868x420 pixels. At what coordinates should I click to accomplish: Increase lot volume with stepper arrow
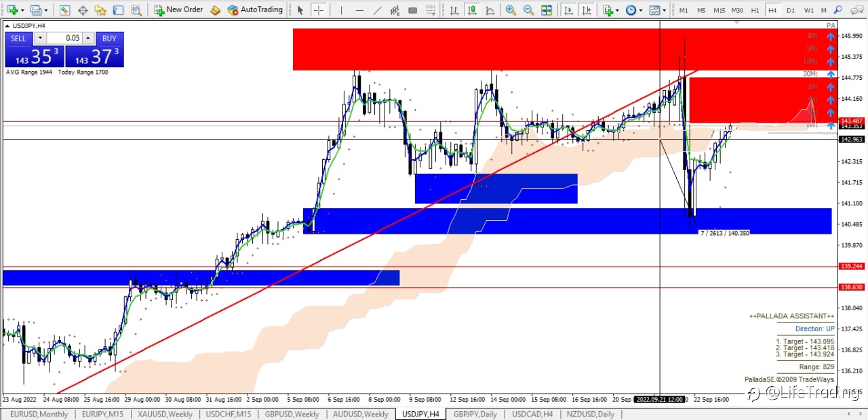tap(87, 38)
